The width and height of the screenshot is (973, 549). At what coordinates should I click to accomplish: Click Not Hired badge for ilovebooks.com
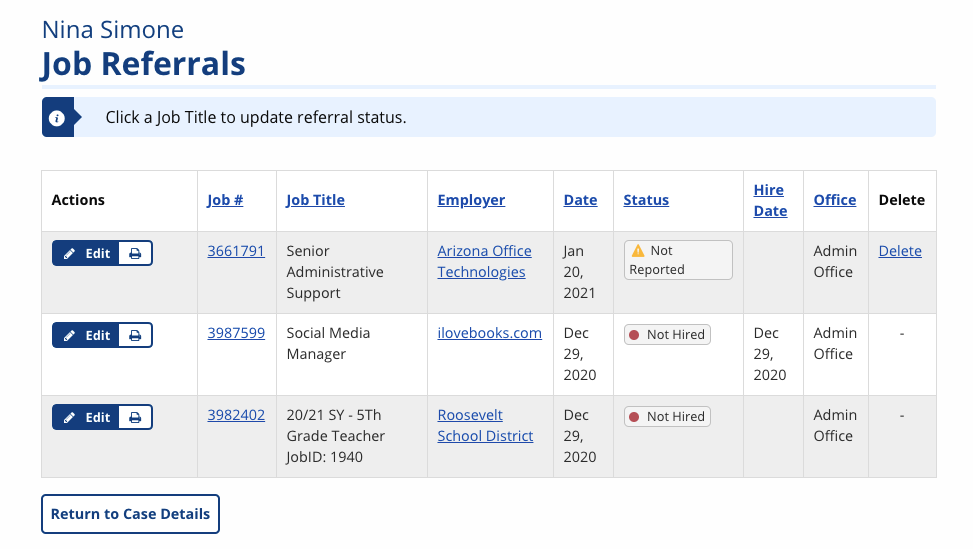click(x=667, y=334)
